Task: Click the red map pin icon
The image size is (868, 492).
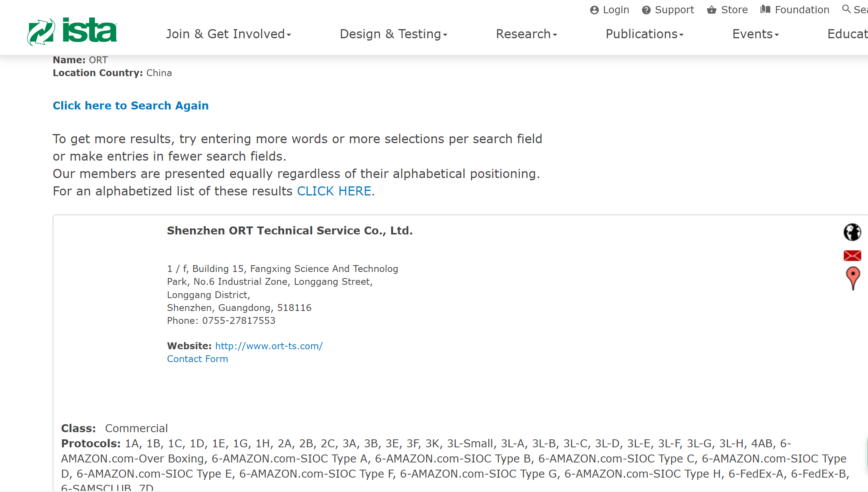Action: coord(852,278)
